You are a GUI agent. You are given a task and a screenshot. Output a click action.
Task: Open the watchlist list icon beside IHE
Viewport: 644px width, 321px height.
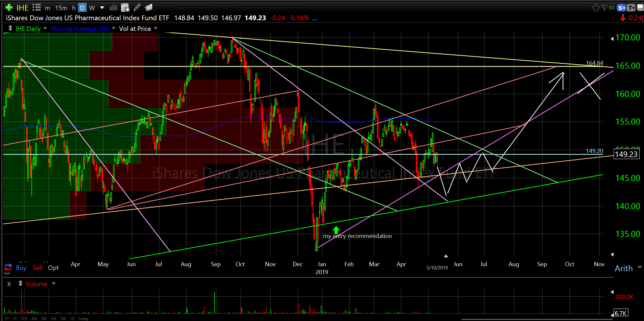37,7
